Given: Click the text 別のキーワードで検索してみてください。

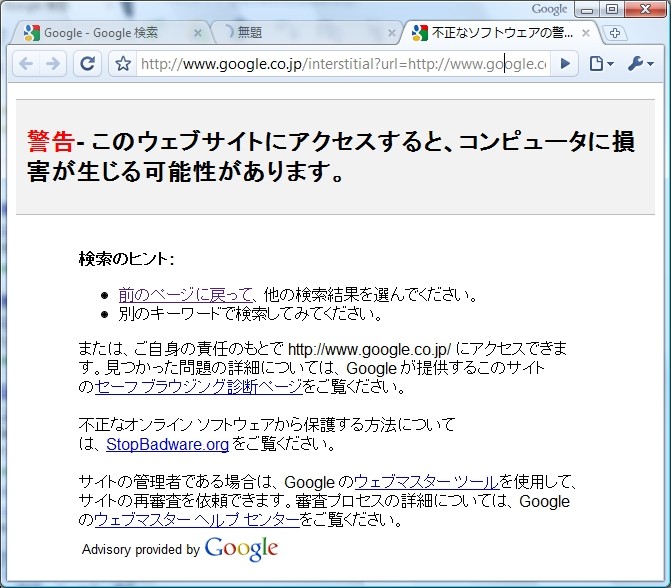Looking at the screenshot, I should click(250, 314).
